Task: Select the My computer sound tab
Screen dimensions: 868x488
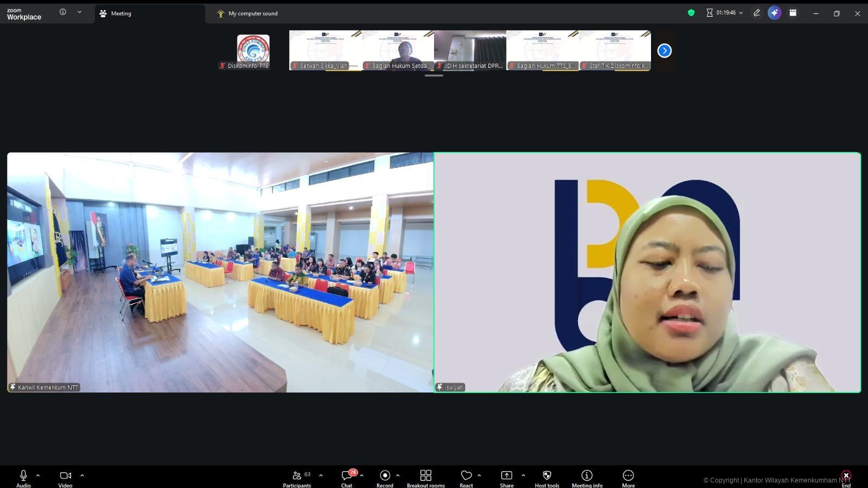Action: click(x=252, y=14)
